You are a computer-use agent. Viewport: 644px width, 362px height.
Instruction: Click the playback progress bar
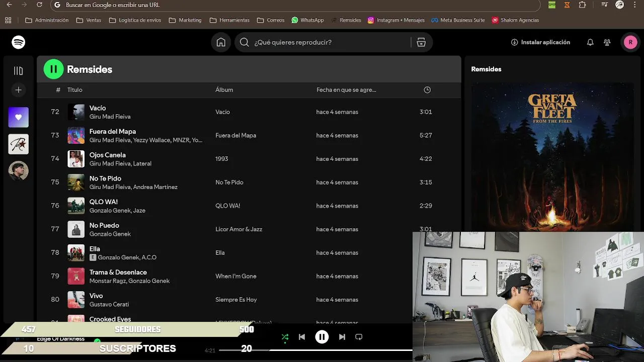[316, 350]
